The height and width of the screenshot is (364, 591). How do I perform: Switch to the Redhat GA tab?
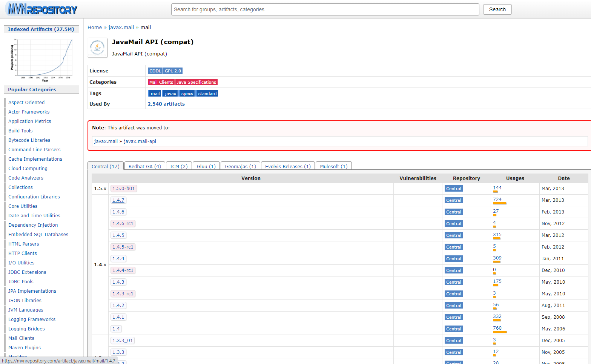coord(144,166)
